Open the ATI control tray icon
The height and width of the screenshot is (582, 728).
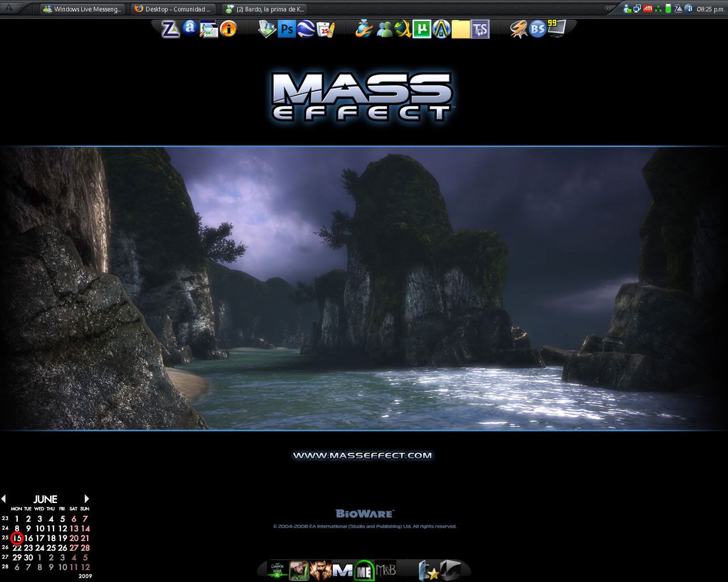tap(648, 9)
